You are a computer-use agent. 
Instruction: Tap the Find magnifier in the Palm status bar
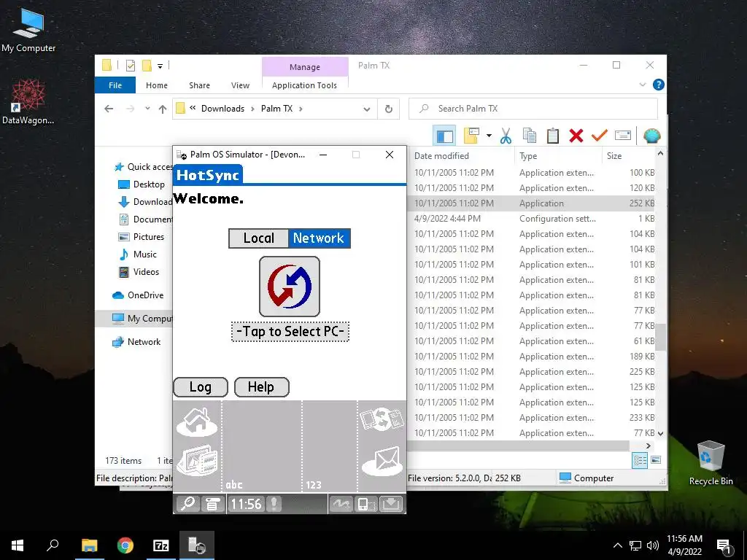pyautogui.click(x=187, y=503)
